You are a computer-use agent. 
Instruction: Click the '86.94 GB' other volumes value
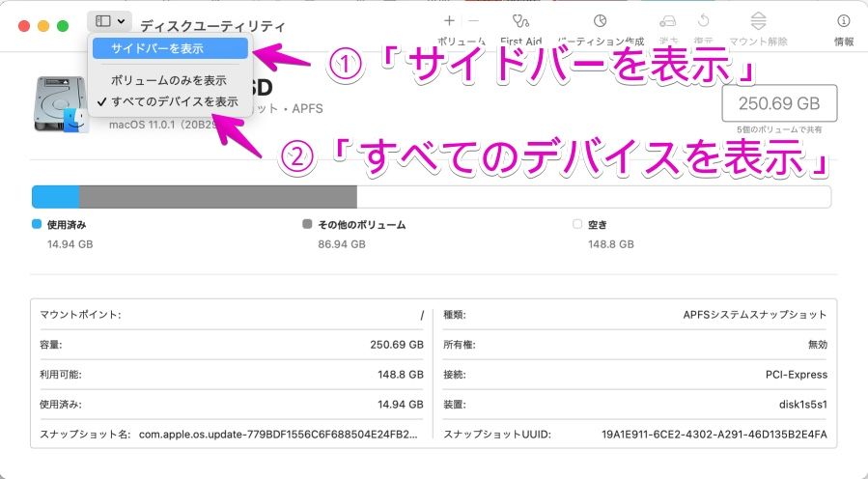tap(342, 244)
